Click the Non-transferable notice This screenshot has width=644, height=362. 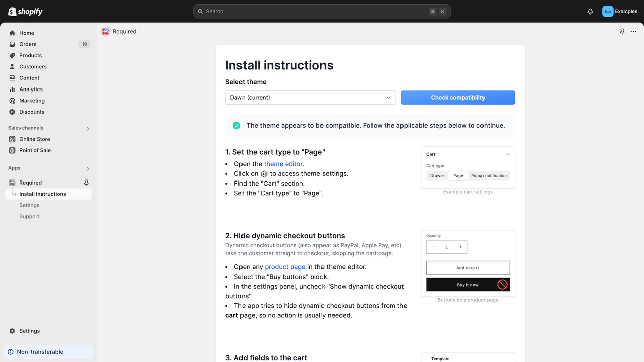point(48,352)
